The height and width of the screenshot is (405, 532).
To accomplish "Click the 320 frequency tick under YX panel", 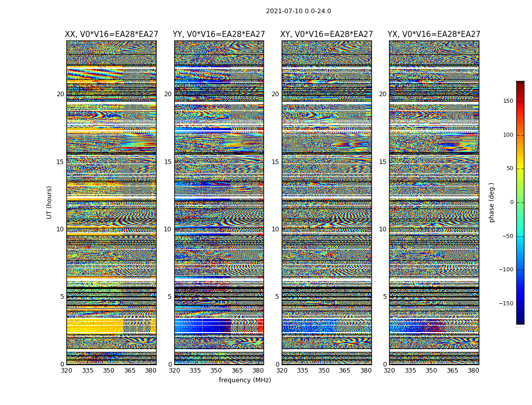I will tap(390, 371).
